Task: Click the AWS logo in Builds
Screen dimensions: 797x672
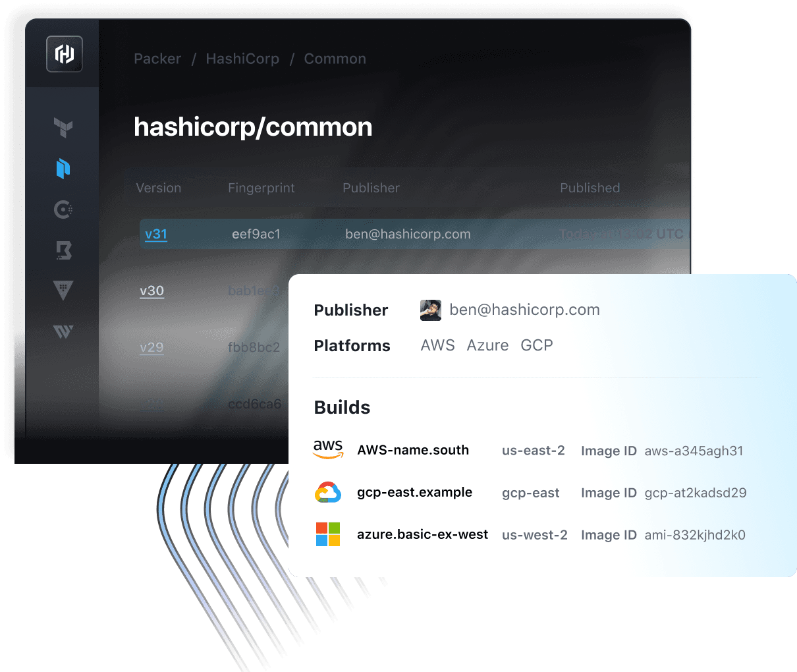Action: coord(328,450)
